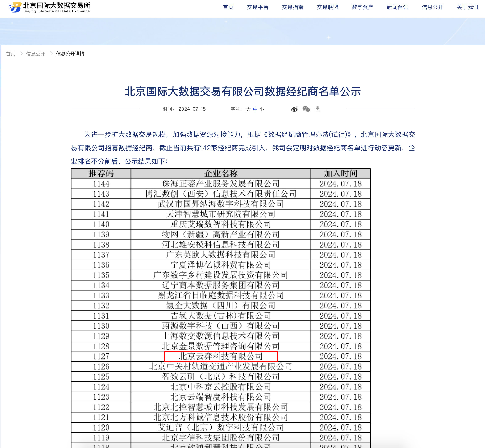
Task: Open the 首页 navigation menu item
Action: click(x=228, y=7)
